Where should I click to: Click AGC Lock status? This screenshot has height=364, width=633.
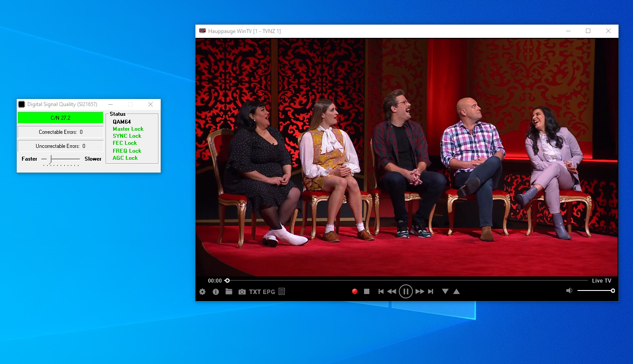point(125,158)
